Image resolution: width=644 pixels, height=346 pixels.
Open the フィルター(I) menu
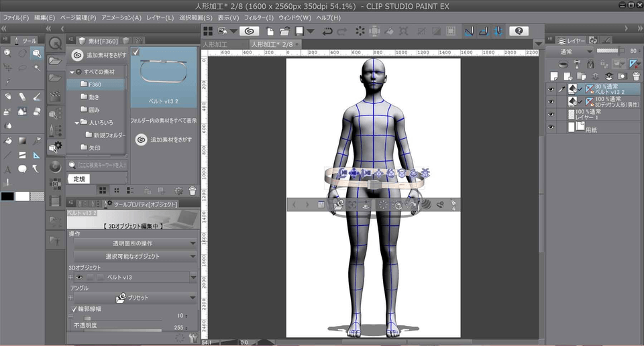(258, 17)
